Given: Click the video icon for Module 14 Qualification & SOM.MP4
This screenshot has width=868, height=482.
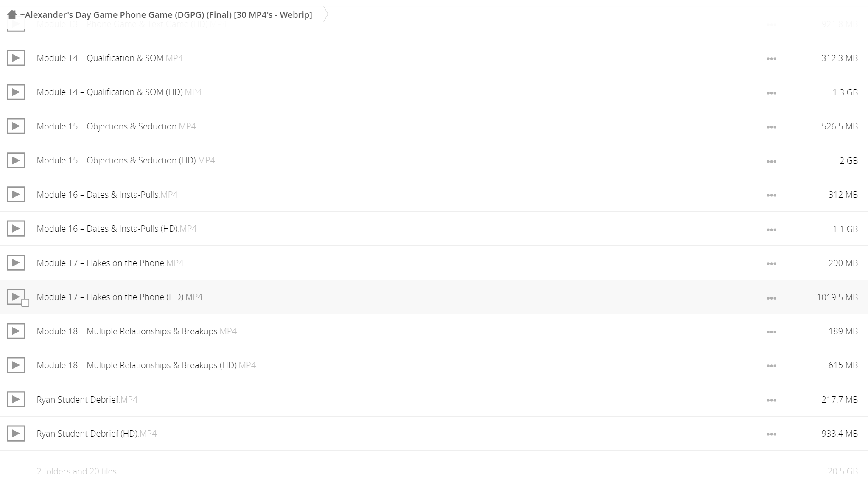Looking at the screenshot, I should 16,58.
